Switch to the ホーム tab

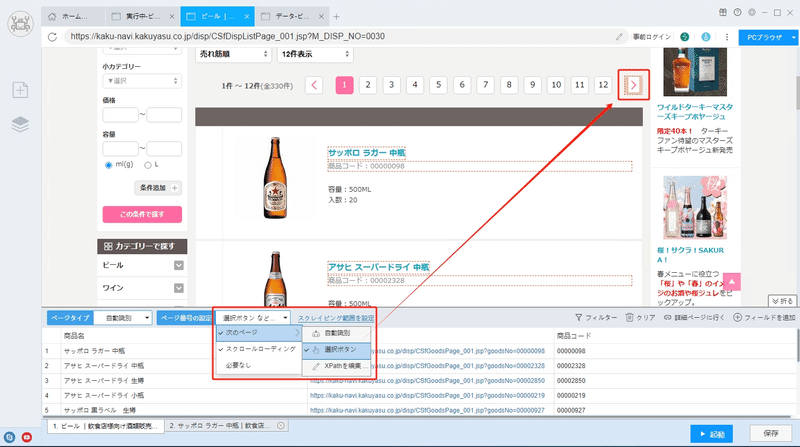(72, 17)
